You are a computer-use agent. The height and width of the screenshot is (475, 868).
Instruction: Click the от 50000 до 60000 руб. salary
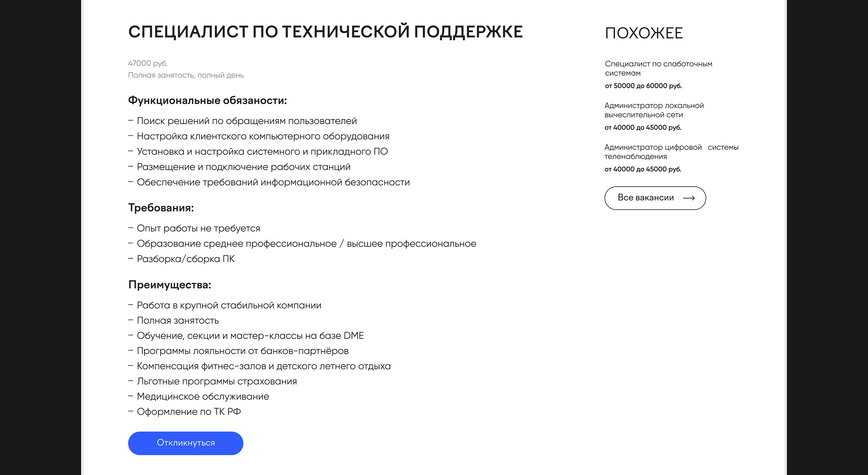tap(643, 86)
